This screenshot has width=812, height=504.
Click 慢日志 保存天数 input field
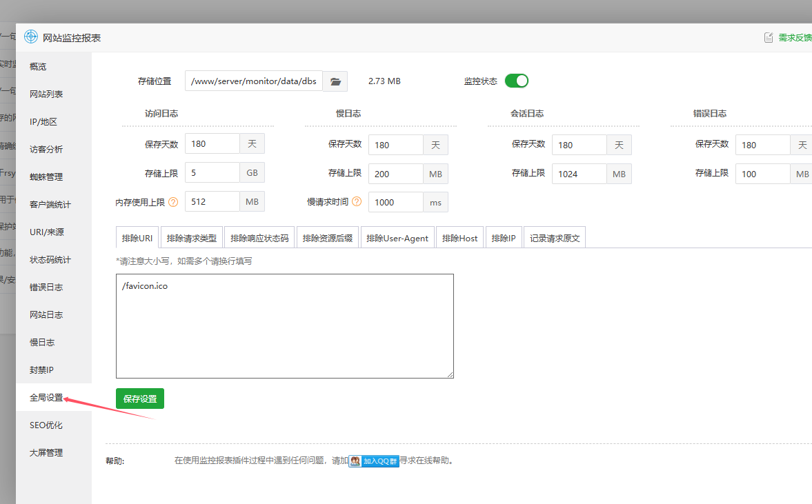pyautogui.click(x=395, y=145)
